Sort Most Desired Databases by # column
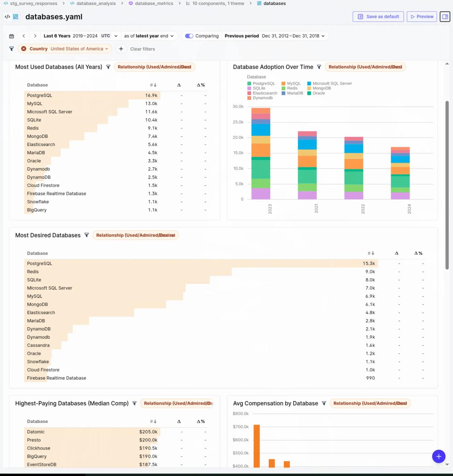The height and width of the screenshot is (476, 453). pyautogui.click(x=371, y=253)
